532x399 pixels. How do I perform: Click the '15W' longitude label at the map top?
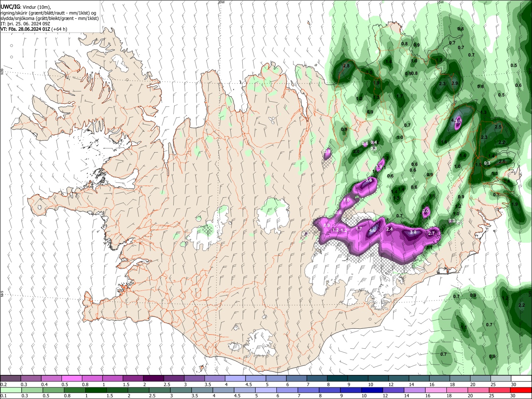click(440, 2)
